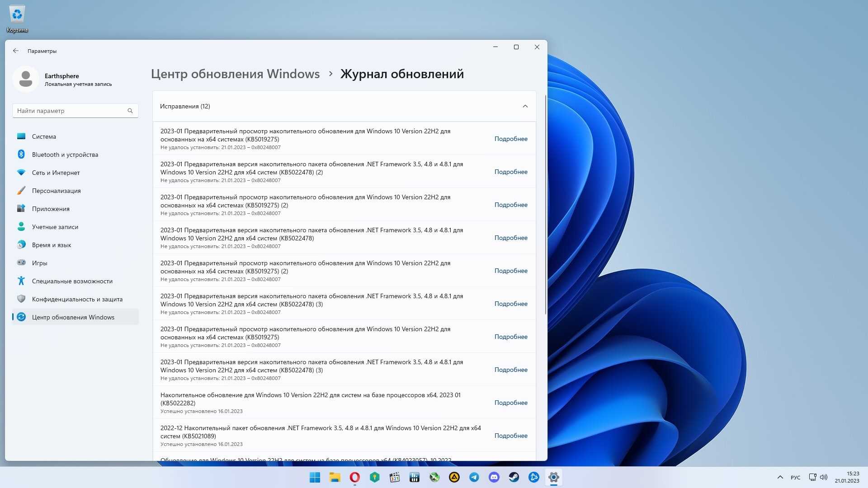Open the Корзина desktop icon

click(17, 19)
